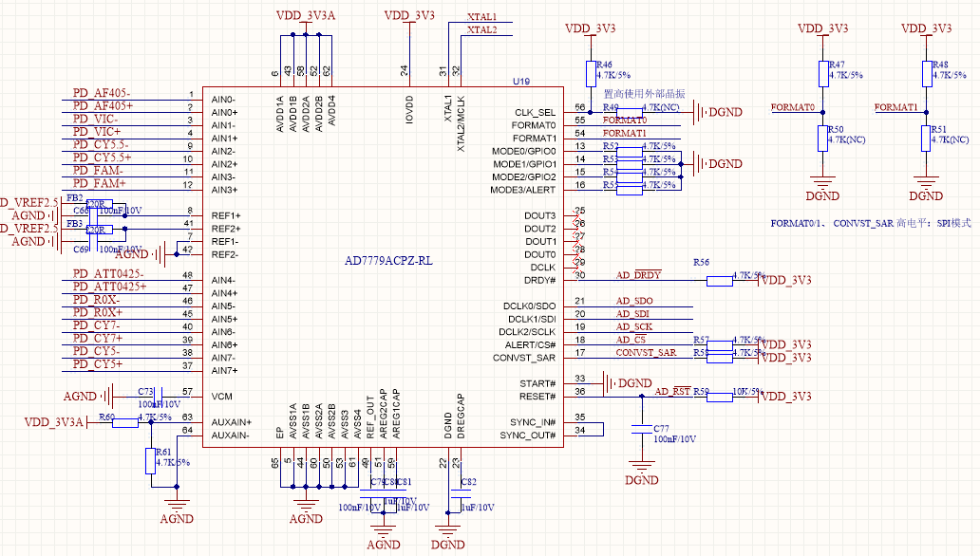Image resolution: width=980 pixels, height=556 pixels.
Task: Select resistor R51 symbol
Action: (926, 139)
